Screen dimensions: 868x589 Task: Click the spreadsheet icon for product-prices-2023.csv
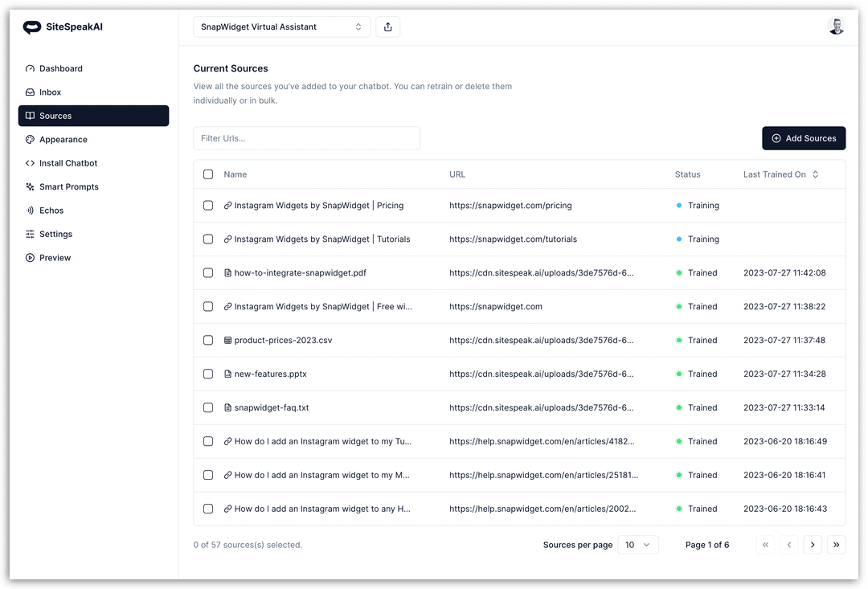pos(227,341)
